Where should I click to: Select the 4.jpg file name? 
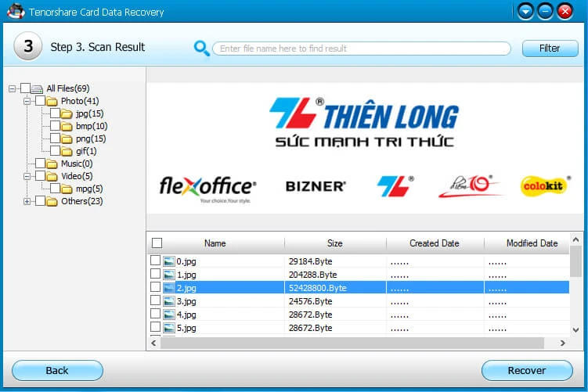(x=186, y=315)
